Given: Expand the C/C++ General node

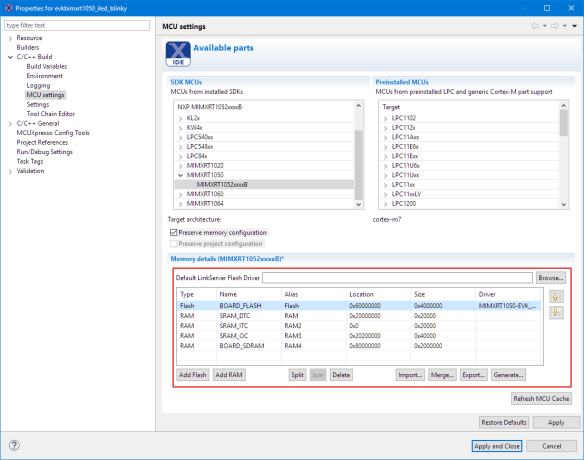Looking at the screenshot, I should (10, 124).
